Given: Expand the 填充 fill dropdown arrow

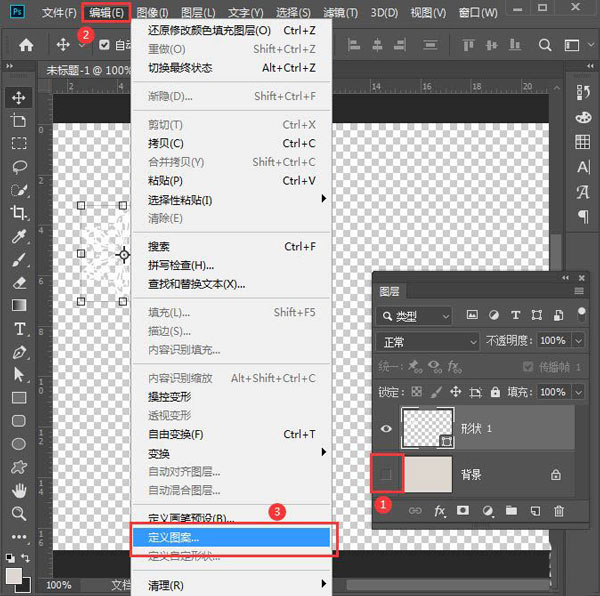Looking at the screenshot, I should [579, 392].
